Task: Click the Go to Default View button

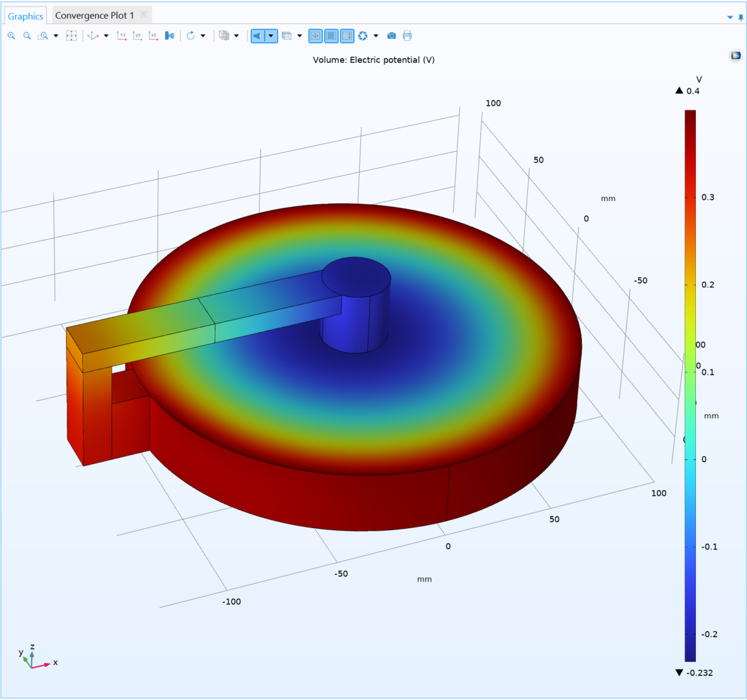Action: 92,35
